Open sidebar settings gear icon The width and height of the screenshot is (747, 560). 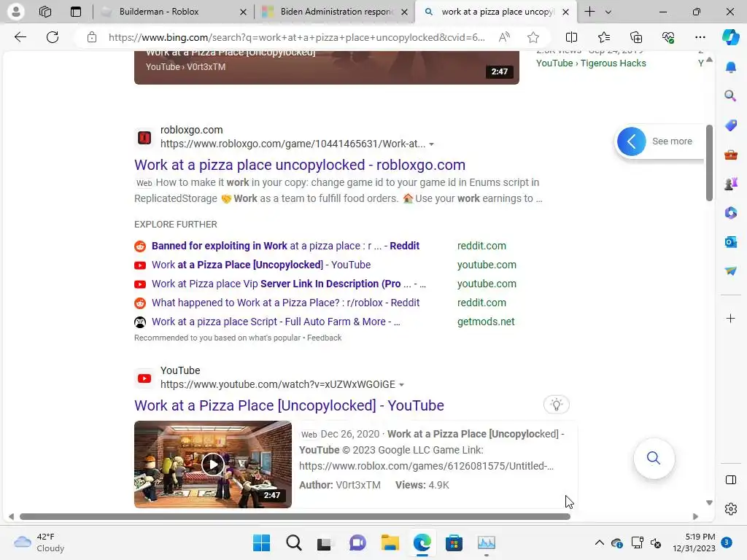pyautogui.click(x=731, y=509)
